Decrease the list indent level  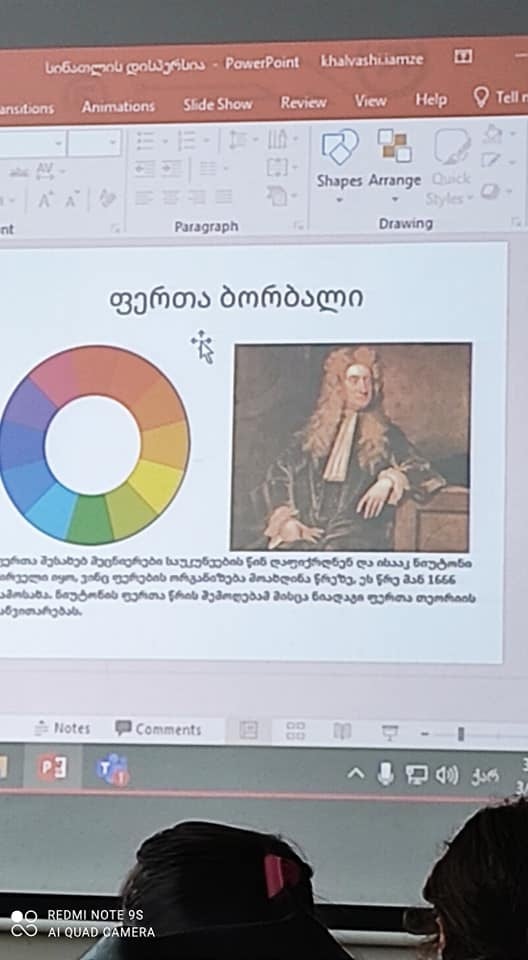(145, 169)
